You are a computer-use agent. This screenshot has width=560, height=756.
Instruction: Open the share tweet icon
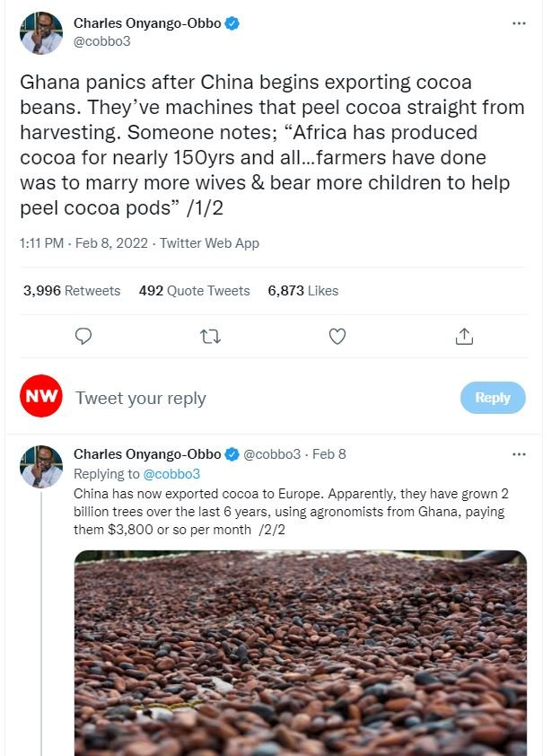coord(465,336)
